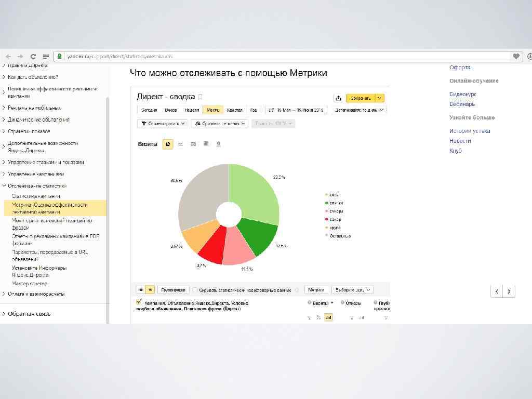Select the Неделя period tab
Screen dimensions: 532x399
coord(192,110)
